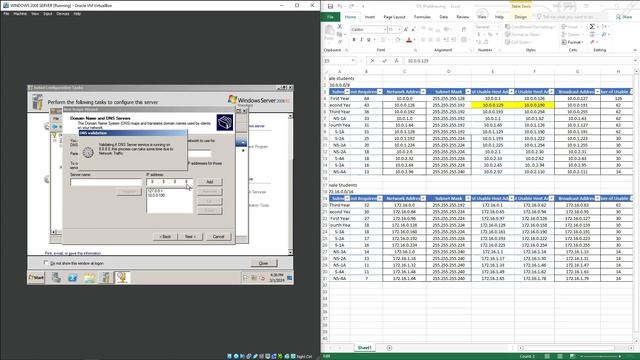Image resolution: width=640 pixels, height=360 pixels.
Task: Switch to the Insert ribbon tab
Action: [x=370, y=17]
